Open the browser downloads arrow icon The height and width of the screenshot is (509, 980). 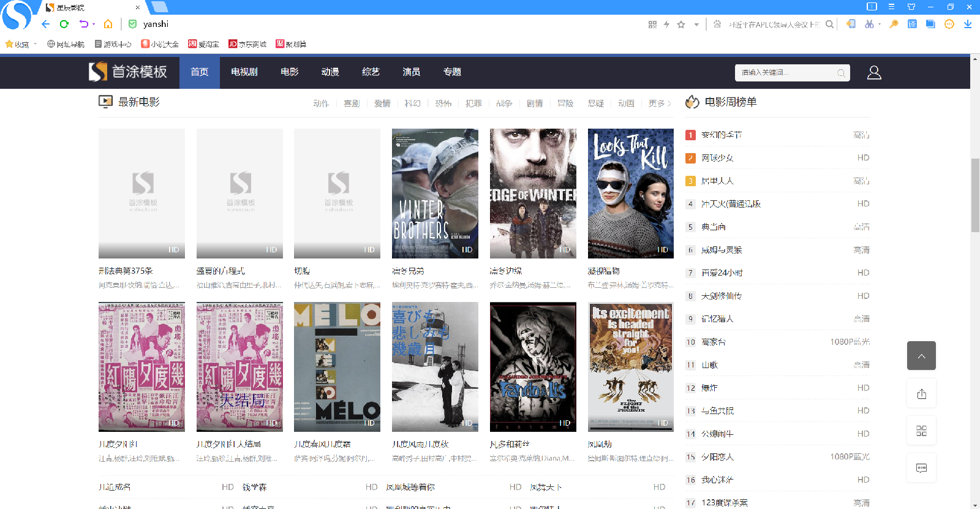tap(968, 24)
